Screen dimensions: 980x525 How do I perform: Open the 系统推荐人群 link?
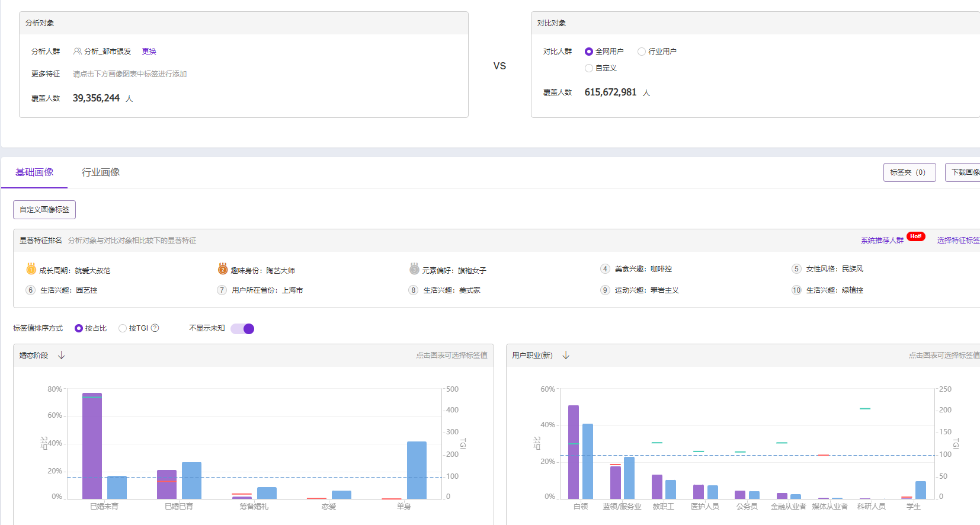[x=882, y=241]
